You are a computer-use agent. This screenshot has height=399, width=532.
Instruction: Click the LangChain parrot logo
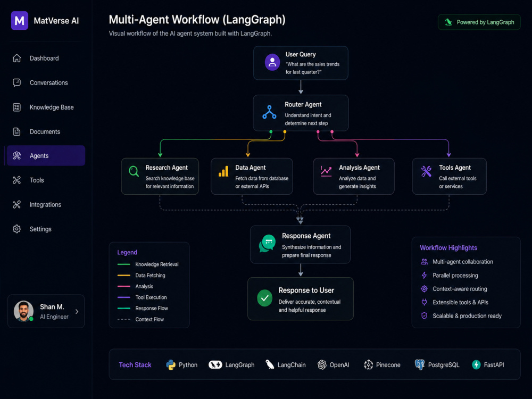pyautogui.click(x=270, y=365)
